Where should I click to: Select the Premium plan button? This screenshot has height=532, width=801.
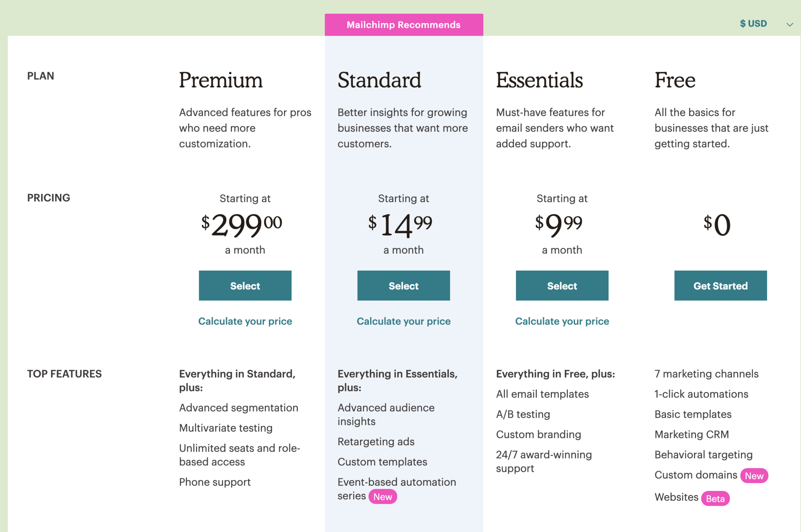click(x=245, y=285)
